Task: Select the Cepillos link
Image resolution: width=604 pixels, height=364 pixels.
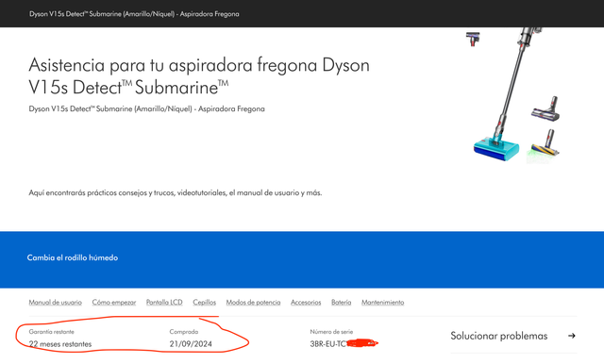Action: pyautogui.click(x=205, y=303)
